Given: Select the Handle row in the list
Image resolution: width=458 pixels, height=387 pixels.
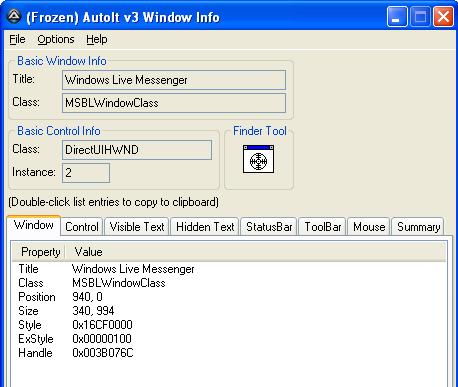Looking at the screenshot, I should (x=229, y=353).
